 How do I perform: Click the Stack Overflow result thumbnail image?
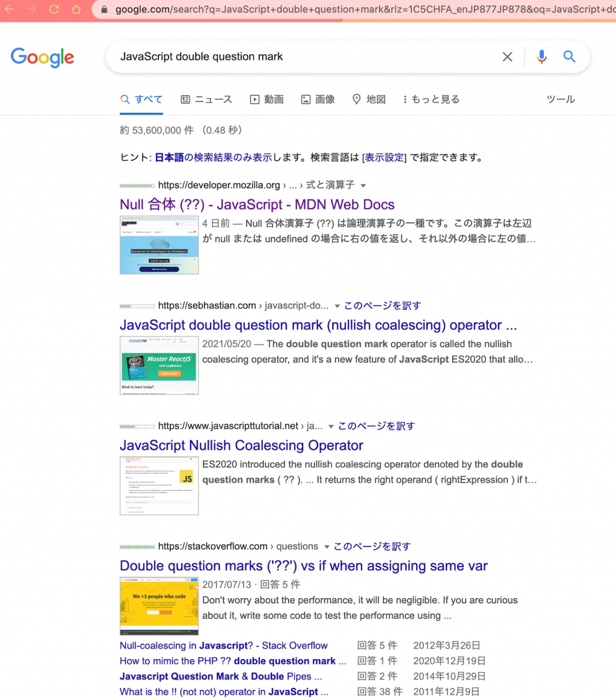[159, 606]
